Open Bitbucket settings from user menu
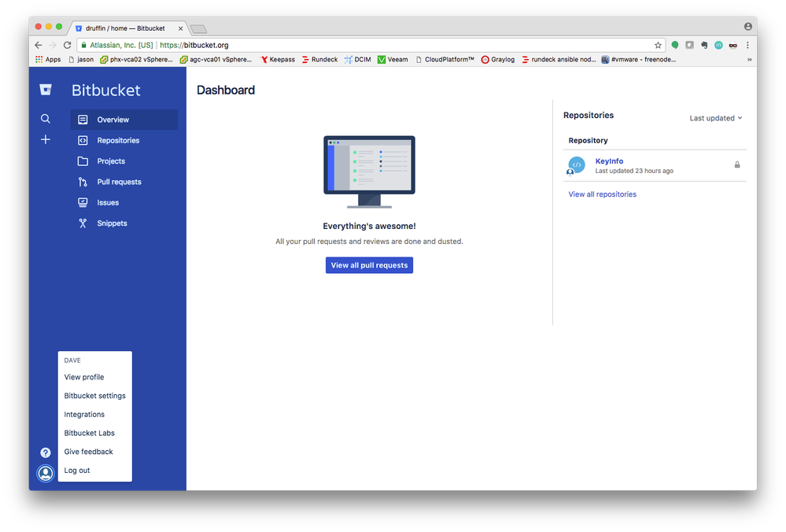The height and width of the screenshot is (532, 786). pyautogui.click(x=94, y=396)
